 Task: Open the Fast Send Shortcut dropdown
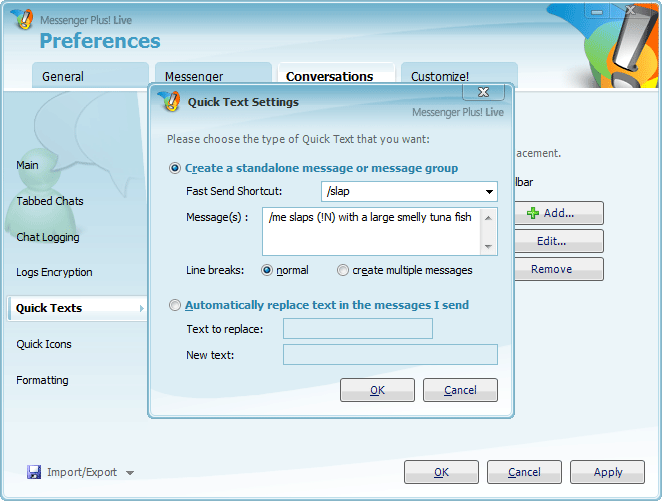click(489, 192)
